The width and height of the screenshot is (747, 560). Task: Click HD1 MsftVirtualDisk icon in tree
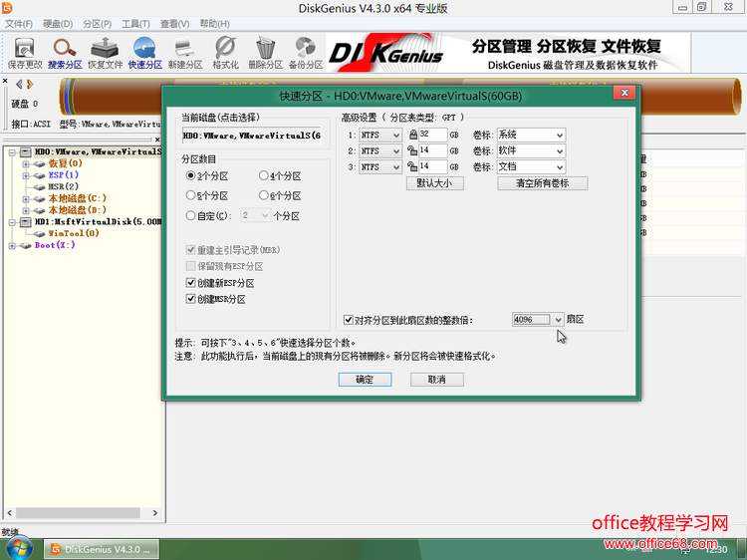26,222
